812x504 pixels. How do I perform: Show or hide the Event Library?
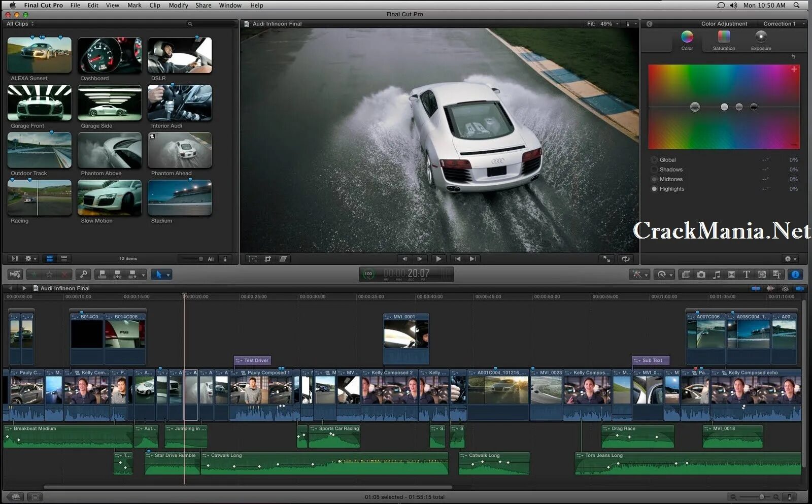[x=15, y=259]
